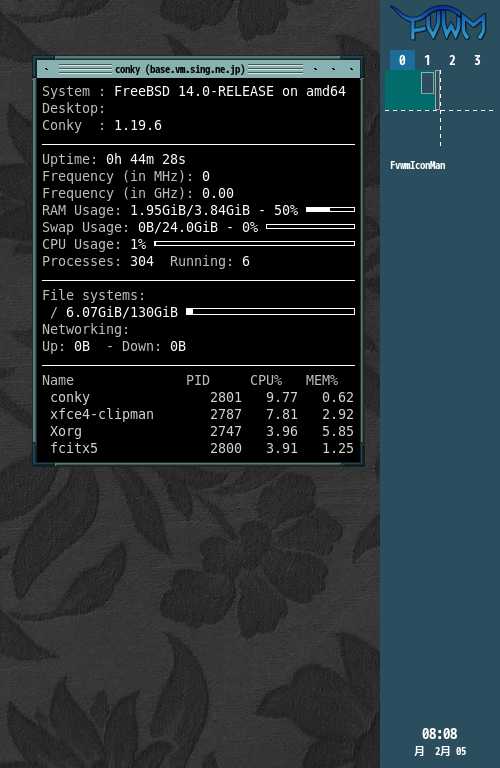The width and height of the screenshot is (500, 768).
Task: Click the 5.85 MEM% value for Xorg
Action: (338, 432)
